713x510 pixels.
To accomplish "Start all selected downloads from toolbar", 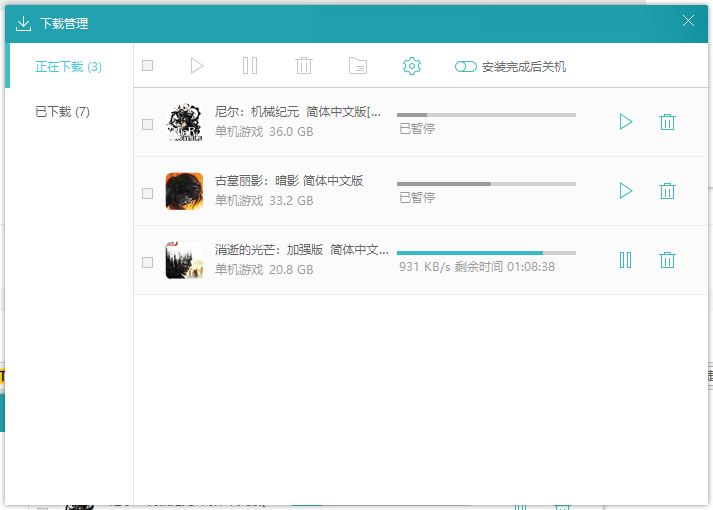I will [196, 66].
